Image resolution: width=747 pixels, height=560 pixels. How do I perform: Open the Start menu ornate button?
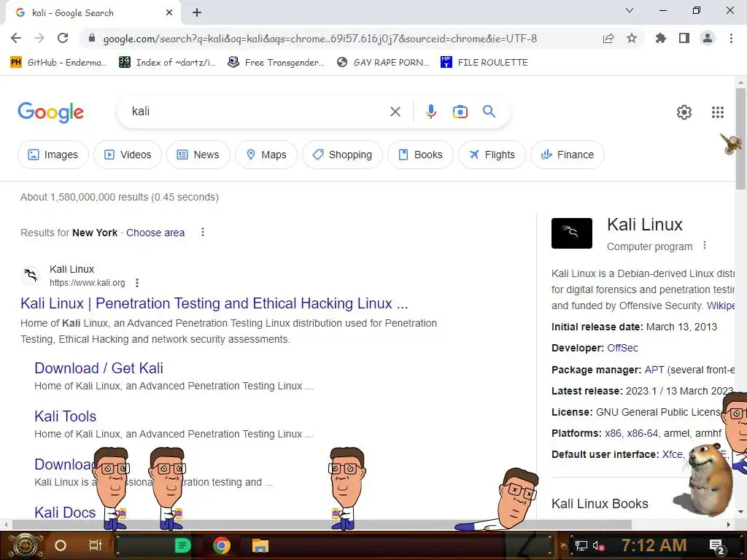pos(26,545)
